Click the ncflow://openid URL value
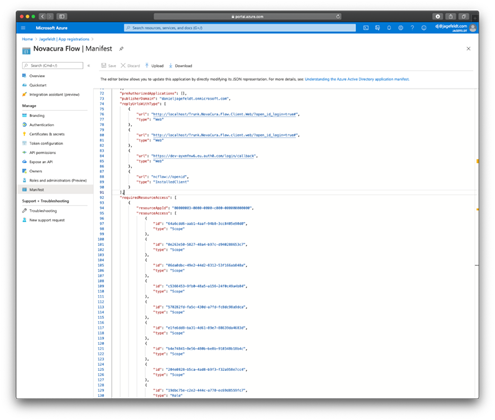Viewport: 495px width, 420px height. click(170, 177)
